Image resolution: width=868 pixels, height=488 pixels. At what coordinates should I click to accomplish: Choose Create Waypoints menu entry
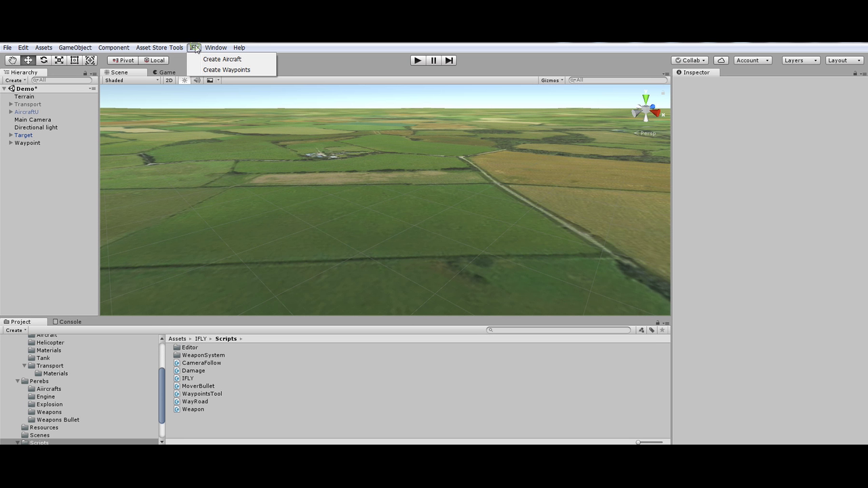(x=226, y=70)
